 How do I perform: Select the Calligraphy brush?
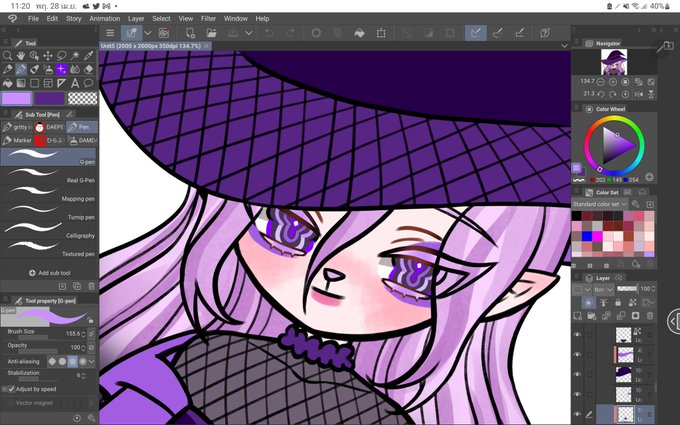pyautogui.click(x=48, y=231)
